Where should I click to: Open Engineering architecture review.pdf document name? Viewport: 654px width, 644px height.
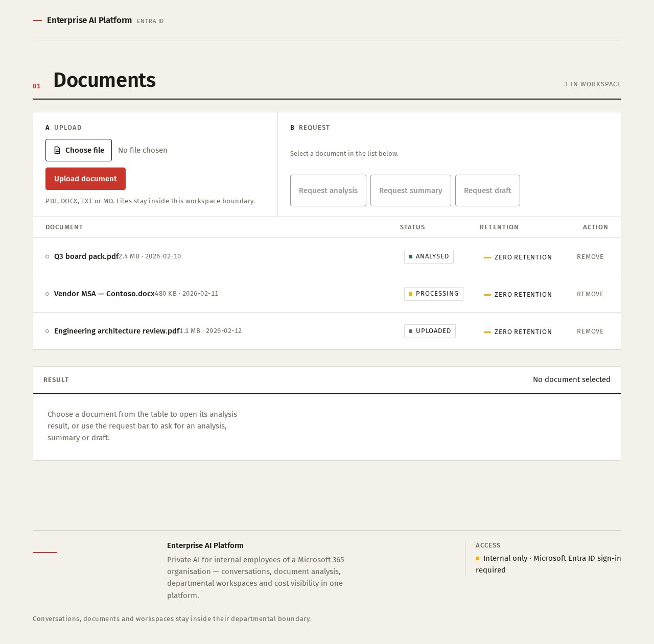click(116, 331)
